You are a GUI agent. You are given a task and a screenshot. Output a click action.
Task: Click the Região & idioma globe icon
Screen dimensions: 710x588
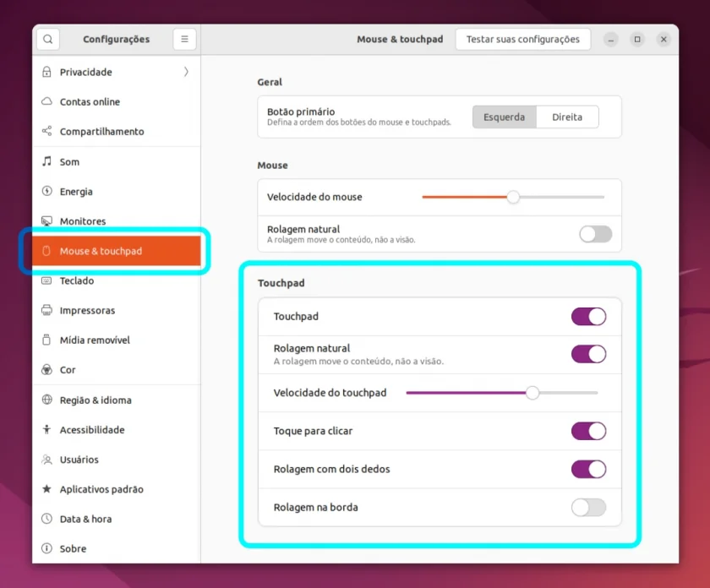(46, 400)
